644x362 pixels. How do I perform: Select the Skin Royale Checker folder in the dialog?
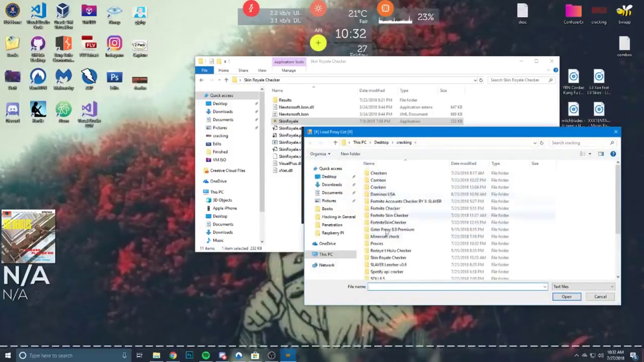pyautogui.click(x=388, y=257)
